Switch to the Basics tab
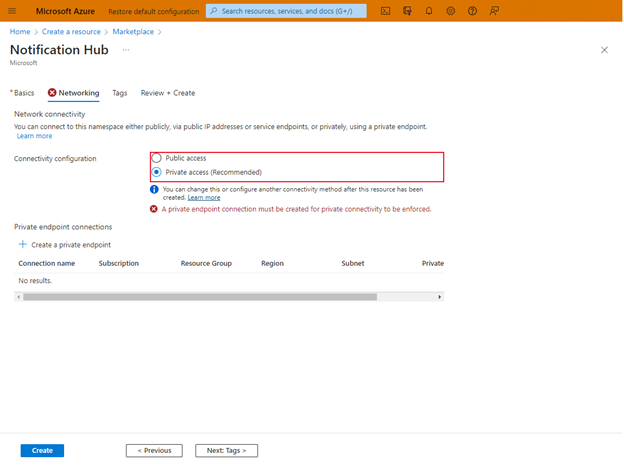This screenshot has width=624, height=470. [x=22, y=93]
